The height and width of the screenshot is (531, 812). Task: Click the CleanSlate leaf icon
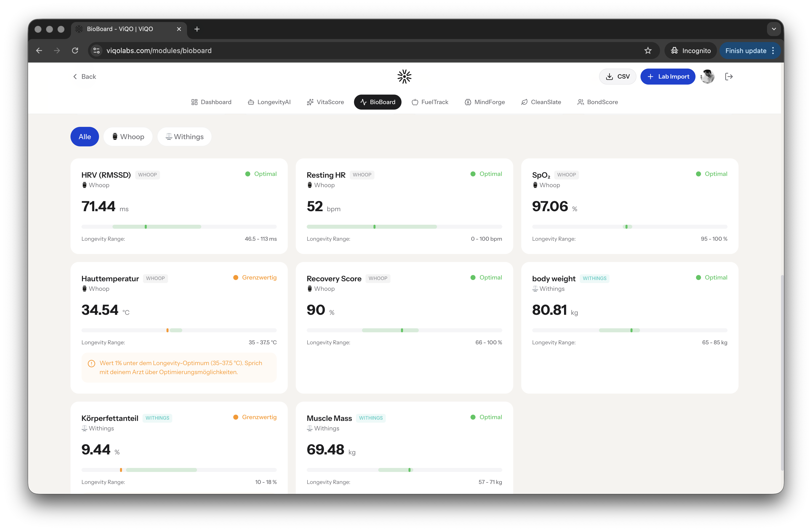click(524, 102)
